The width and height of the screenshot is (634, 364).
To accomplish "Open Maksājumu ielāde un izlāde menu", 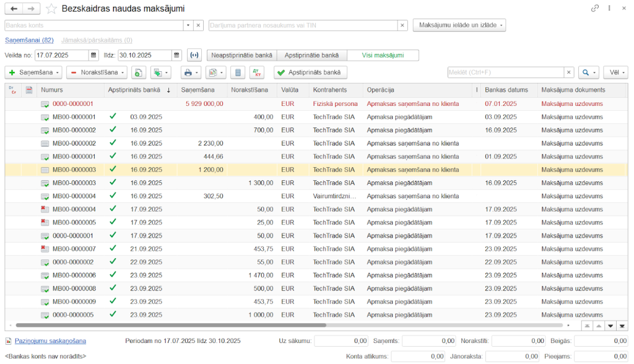I will coord(459,25).
